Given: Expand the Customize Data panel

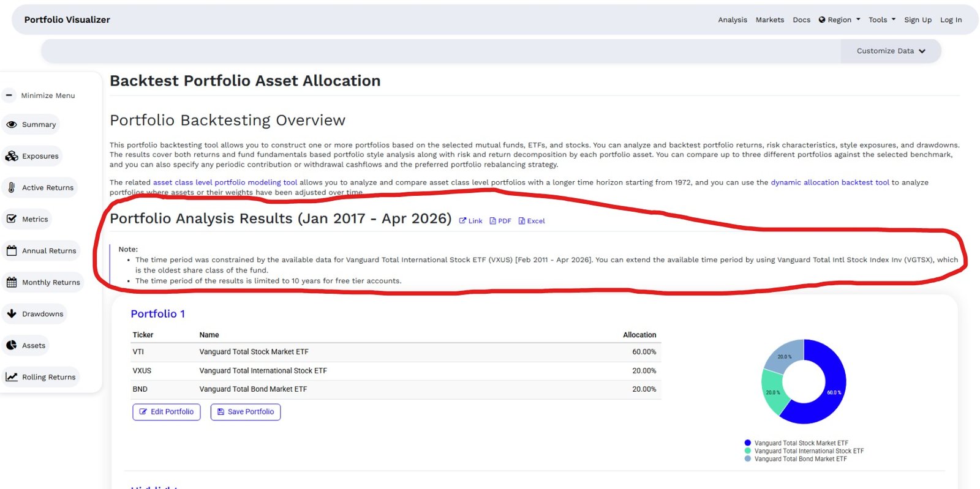Looking at the screenshot, I should click(x=891, y=51).
